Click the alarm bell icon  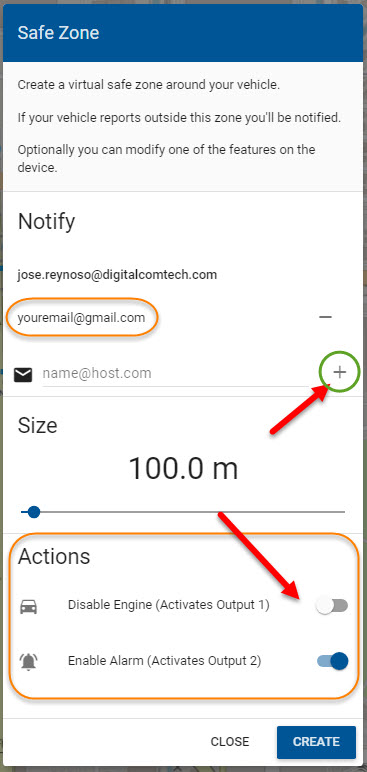point(28,662)
